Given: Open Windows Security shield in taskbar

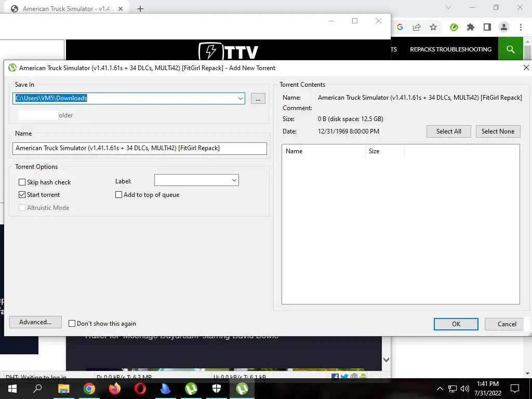Looking at the screenshot, I should pos(217,389).
